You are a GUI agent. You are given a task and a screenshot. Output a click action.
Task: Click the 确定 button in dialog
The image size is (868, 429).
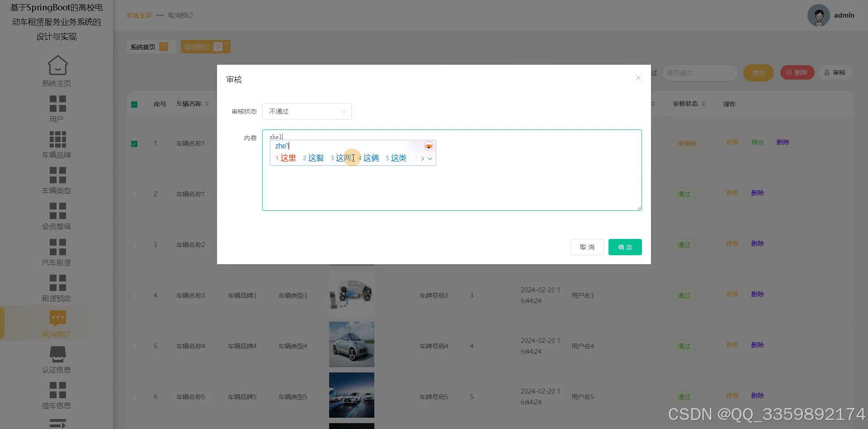[x=625, y=247]
